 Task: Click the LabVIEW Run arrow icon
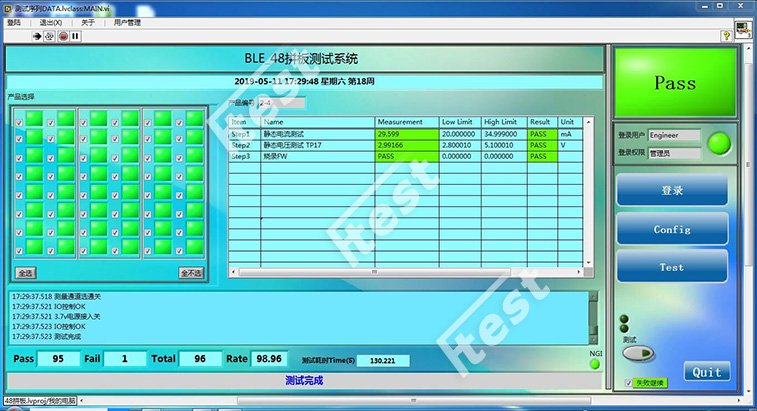(37, 35)
